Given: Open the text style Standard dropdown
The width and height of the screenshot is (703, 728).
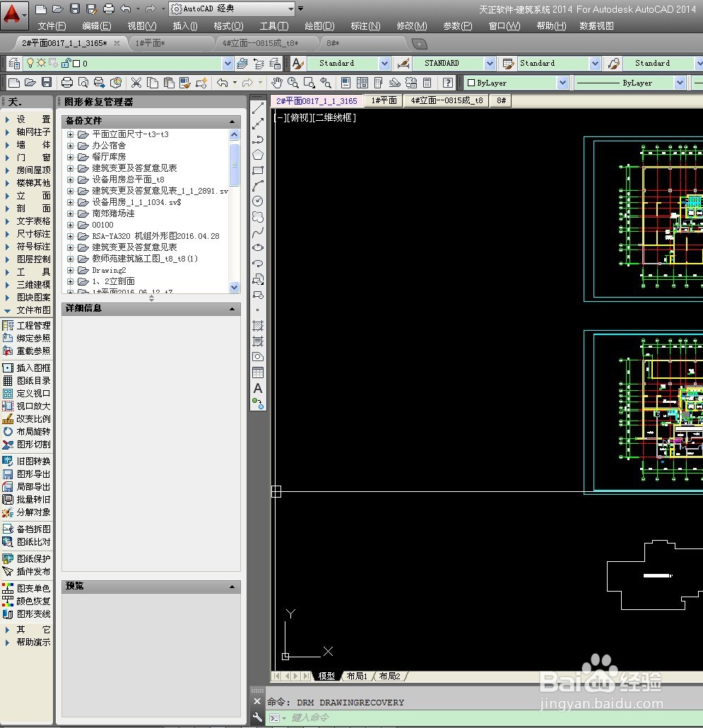Looking at the screenshot, I should [384, 63].
